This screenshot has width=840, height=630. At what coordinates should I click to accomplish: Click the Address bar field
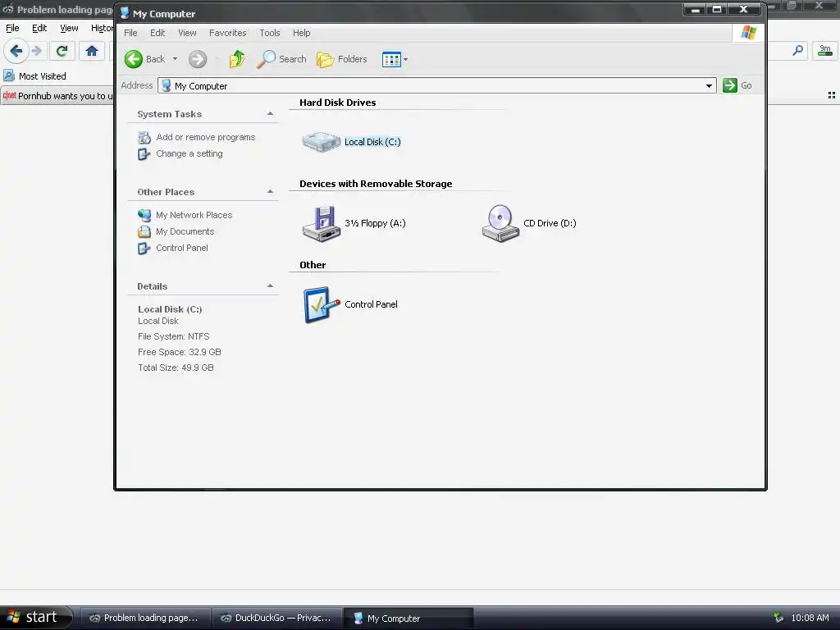pos(436,85)
